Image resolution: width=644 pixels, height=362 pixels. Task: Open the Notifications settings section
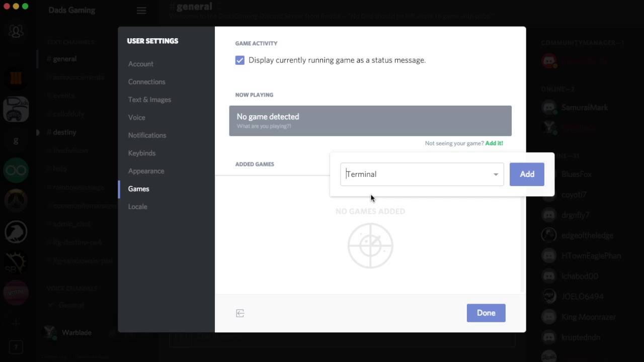click(x=147, y=135)
